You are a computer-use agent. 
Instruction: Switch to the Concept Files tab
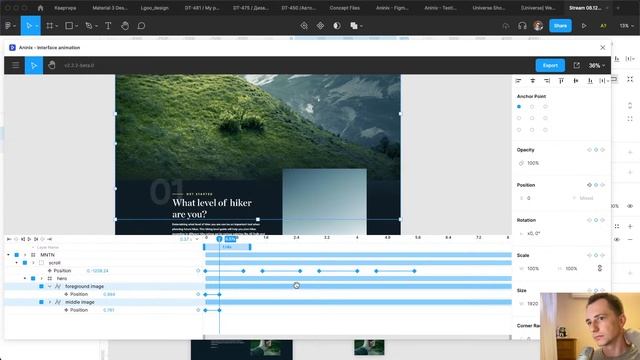tap(344, 8)
